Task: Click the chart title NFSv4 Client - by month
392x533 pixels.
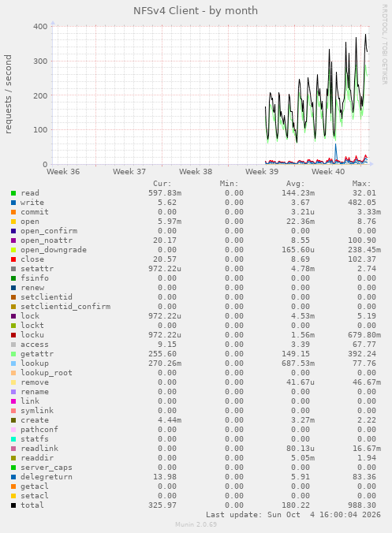Action: pos(196,11)
